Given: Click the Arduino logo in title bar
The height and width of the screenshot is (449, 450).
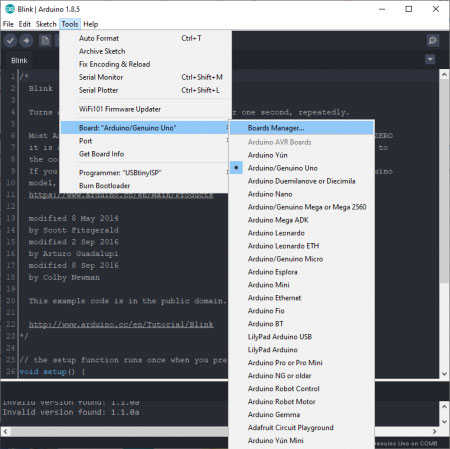Looking at the screenshot, I should 10,9.
